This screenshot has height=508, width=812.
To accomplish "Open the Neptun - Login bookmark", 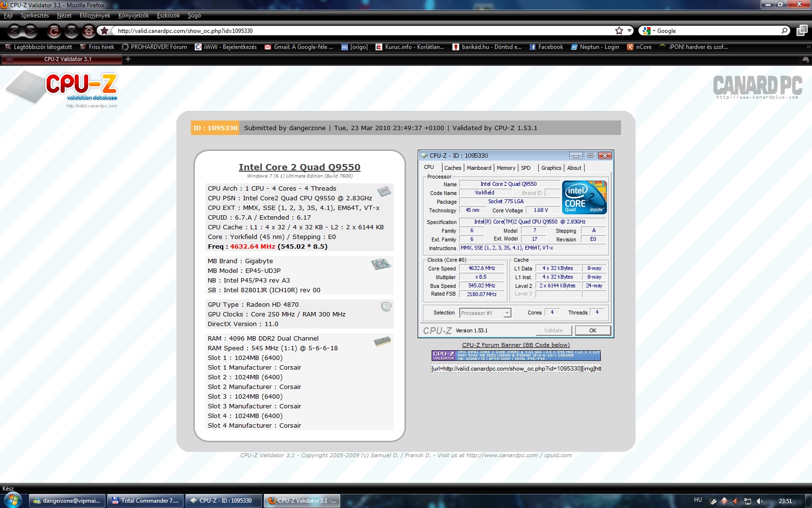I will (x=594, y=47).
